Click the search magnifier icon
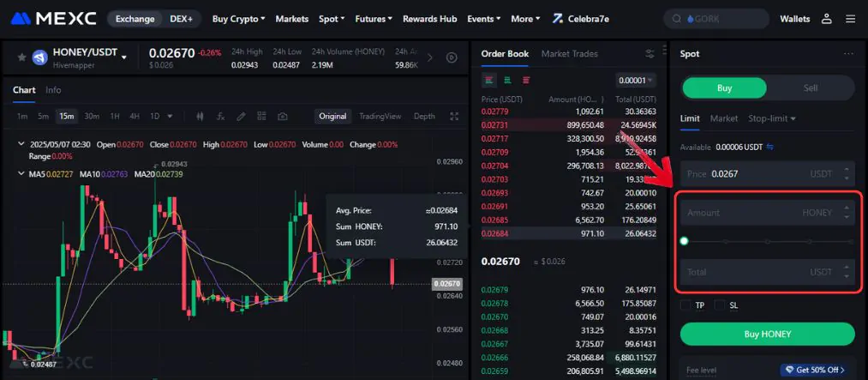868x380 pixels. pyautogui.click(x=676, y=19)
